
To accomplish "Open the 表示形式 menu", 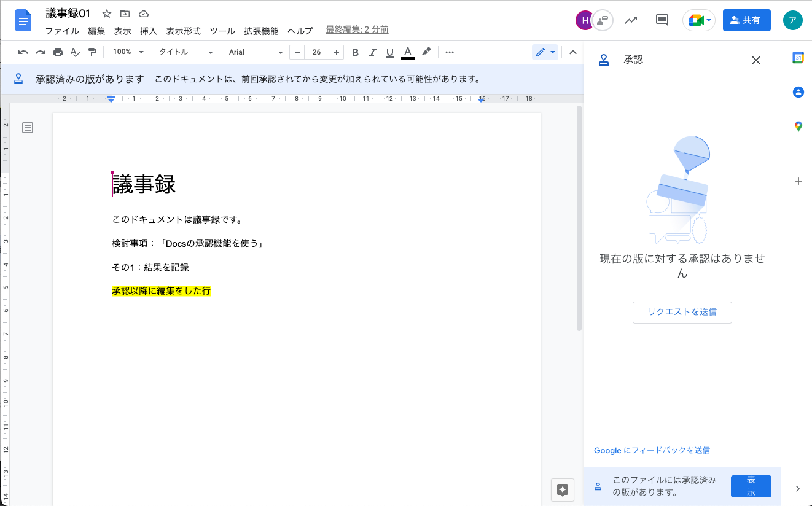I will (x=183, y=31).
